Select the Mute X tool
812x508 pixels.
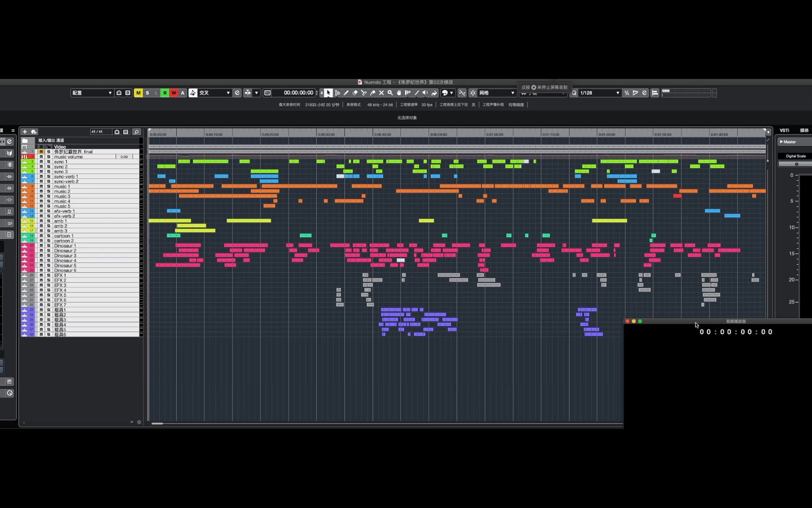coord(382,93)
